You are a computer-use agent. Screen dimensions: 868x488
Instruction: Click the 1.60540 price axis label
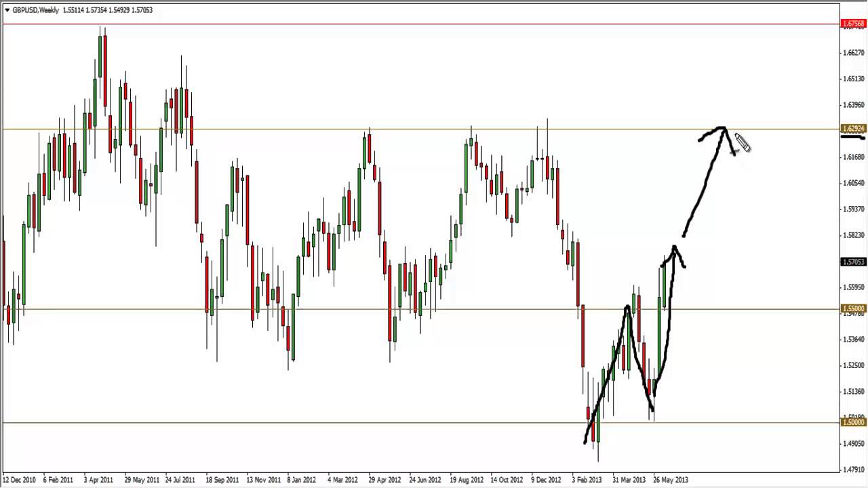(x=855, y=183)
